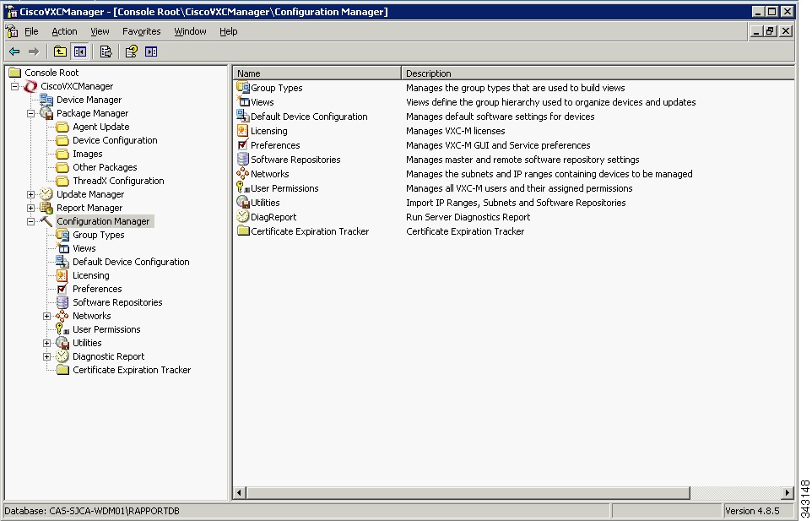Click the Configuration Manager hammer icon in tree
812x521 pixels.
point(46,221)
